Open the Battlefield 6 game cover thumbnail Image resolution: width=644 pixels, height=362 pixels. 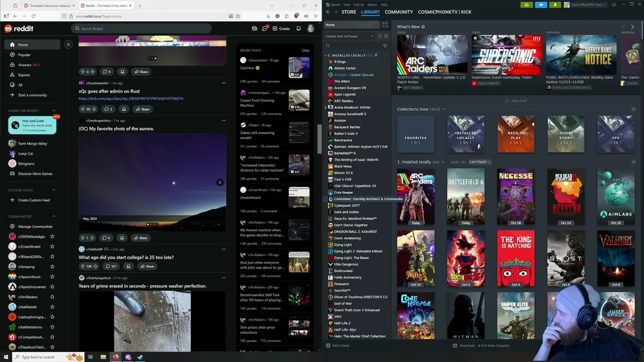466,197
